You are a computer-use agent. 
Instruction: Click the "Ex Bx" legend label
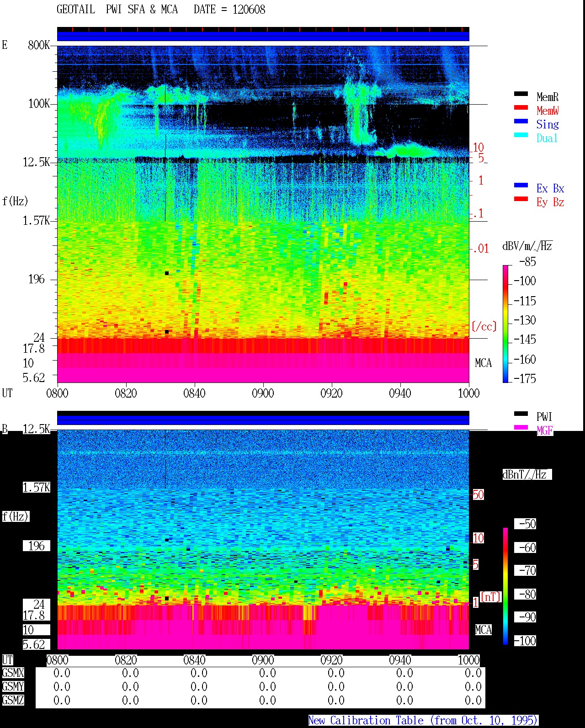pos(550,188)
